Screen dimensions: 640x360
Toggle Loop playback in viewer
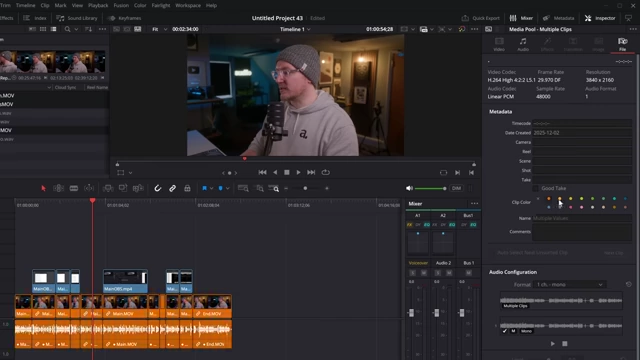point(325,172)
